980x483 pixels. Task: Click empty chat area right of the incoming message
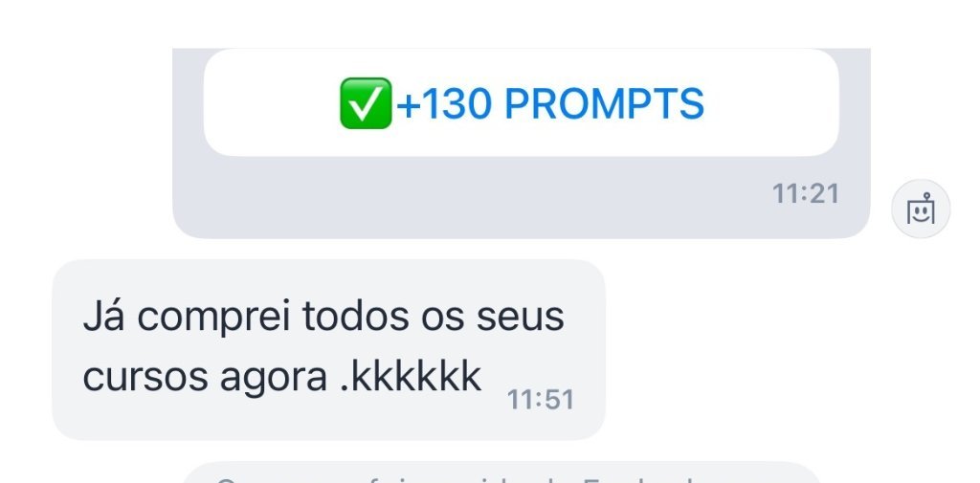point(788,350)
